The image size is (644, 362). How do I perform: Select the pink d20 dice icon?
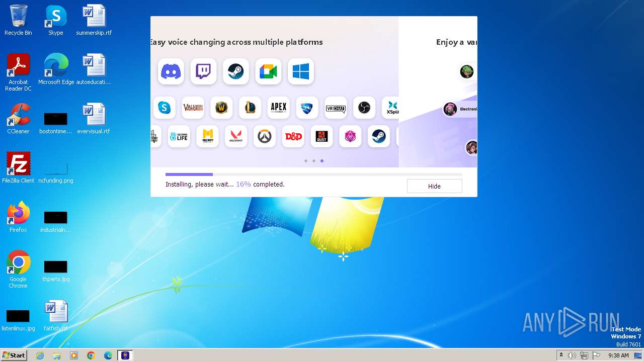click(x=350, y=136)
